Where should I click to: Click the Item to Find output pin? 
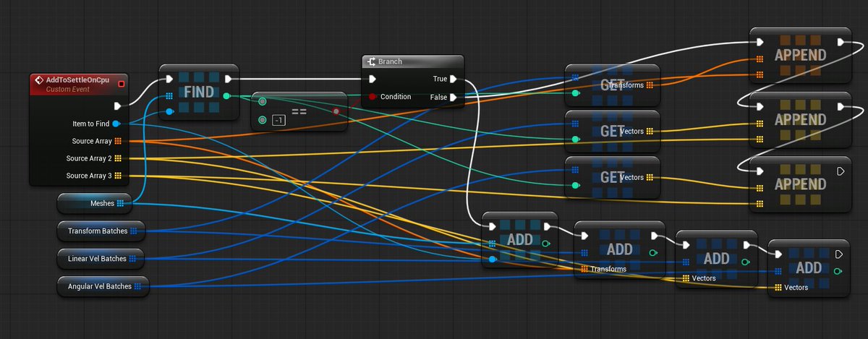click(116, 124)
